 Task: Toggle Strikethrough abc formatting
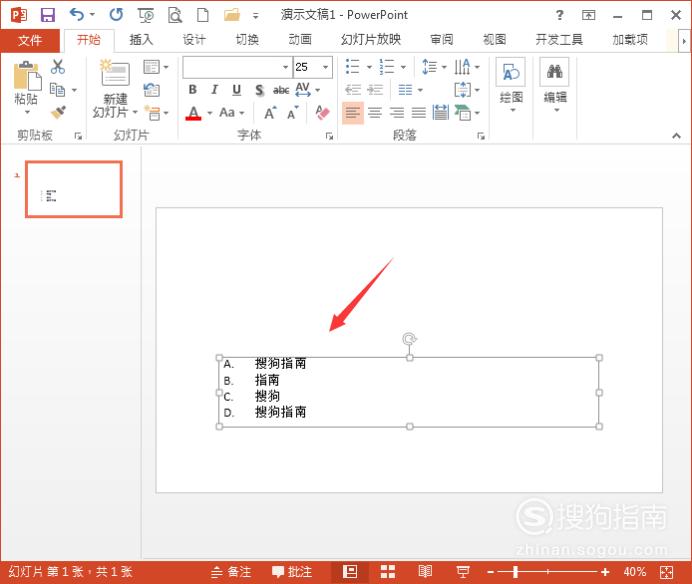click(281, 90)
